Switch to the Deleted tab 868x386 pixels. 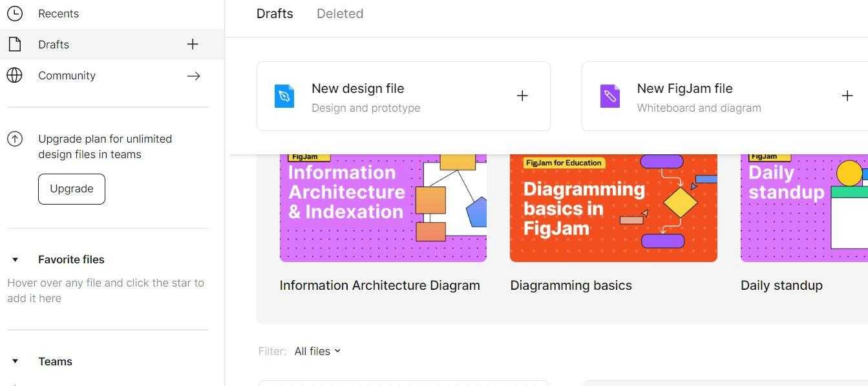(x=339, y=14)
